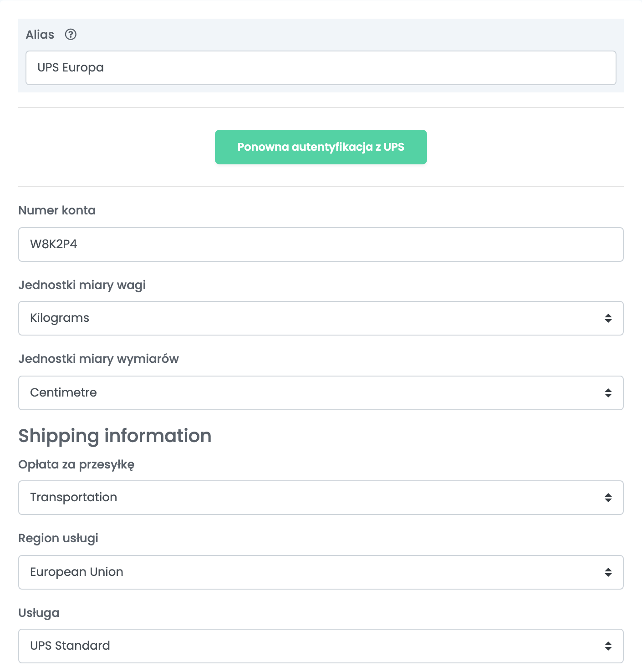Click the Jednostki miary wagi label
The width and height of the screenshot is (642, 672).
82,285
